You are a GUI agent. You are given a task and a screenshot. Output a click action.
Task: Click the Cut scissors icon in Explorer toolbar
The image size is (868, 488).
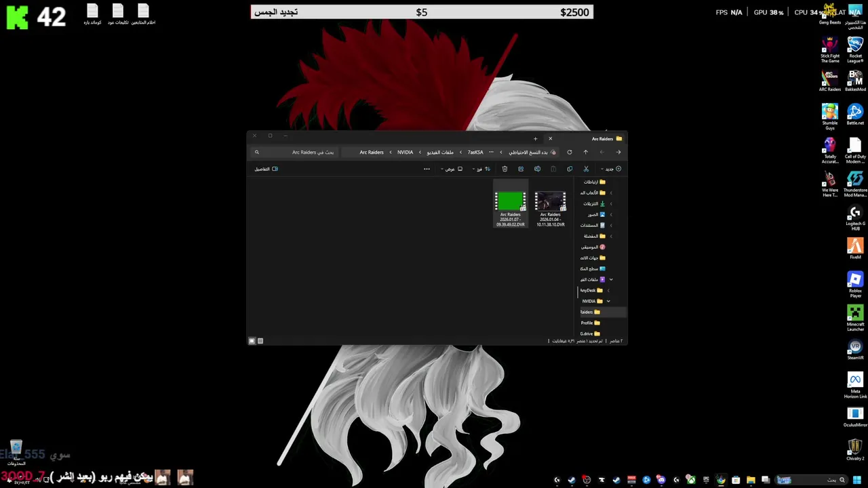coord(586,169)
